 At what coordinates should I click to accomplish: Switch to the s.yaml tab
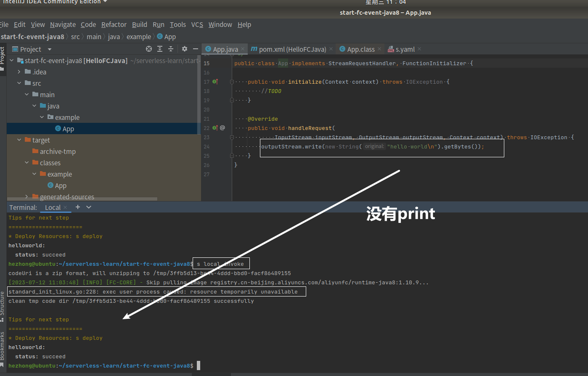(x=405, y=49)
